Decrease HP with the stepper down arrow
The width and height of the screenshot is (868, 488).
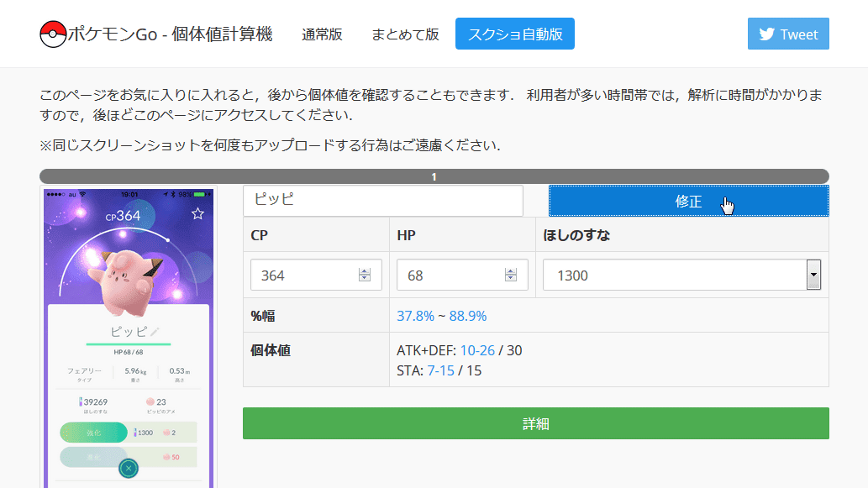[510, 278]
